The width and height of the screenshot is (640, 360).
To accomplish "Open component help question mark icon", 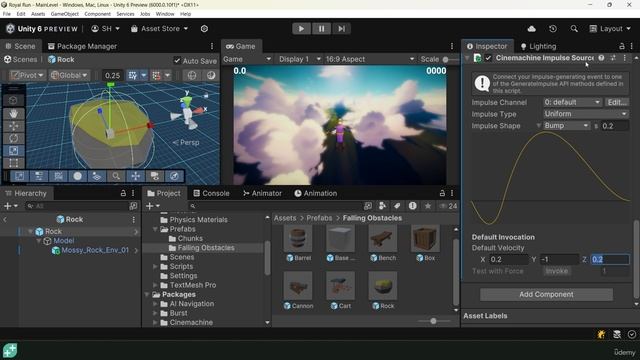I will [x=601, y=58].
